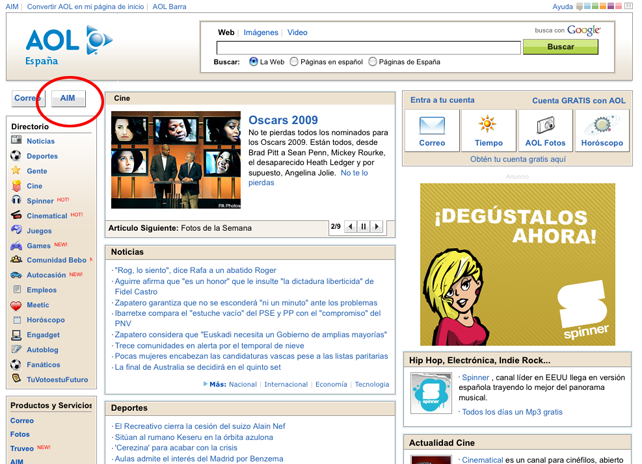Go to next article in Cine slideshow
The width and height of the screenshot is (642, 464).
[x=377, y=226]
